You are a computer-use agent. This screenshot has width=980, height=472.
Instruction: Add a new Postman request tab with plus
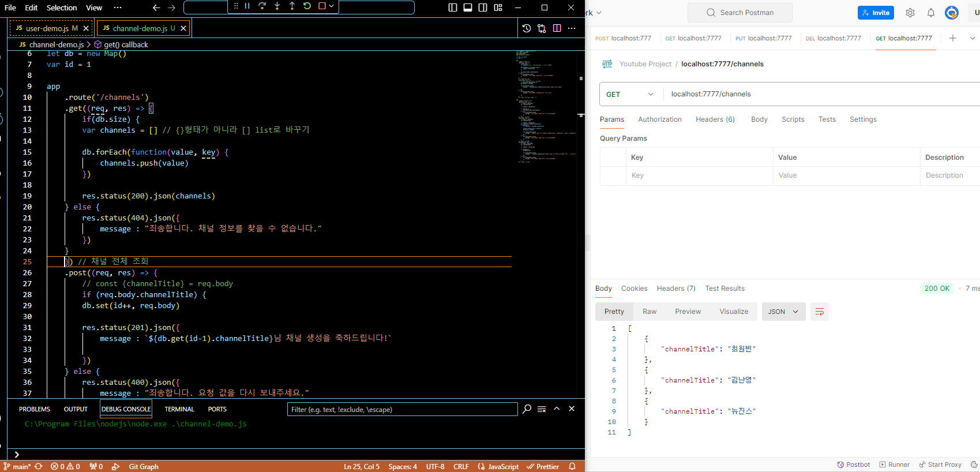point(953,38)
